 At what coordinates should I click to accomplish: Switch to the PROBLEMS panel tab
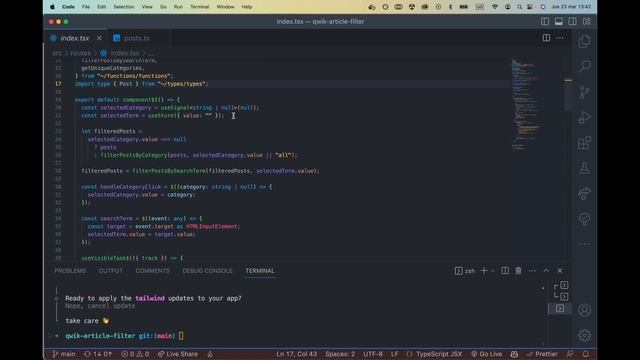(x=70, y=271)
